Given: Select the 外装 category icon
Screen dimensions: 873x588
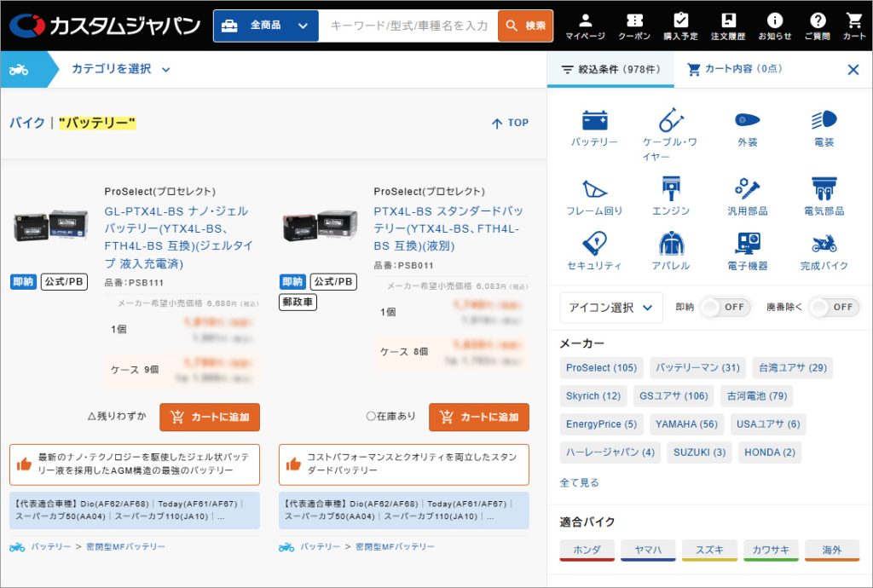Looking at the screenshot, I should 747,128.
